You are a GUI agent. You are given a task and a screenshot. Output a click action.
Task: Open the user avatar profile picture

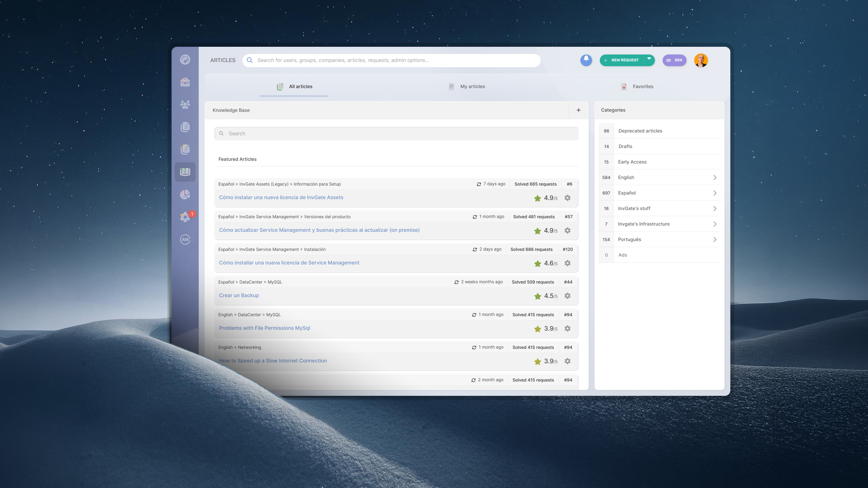pyautogui.click(x=701, y=60)
